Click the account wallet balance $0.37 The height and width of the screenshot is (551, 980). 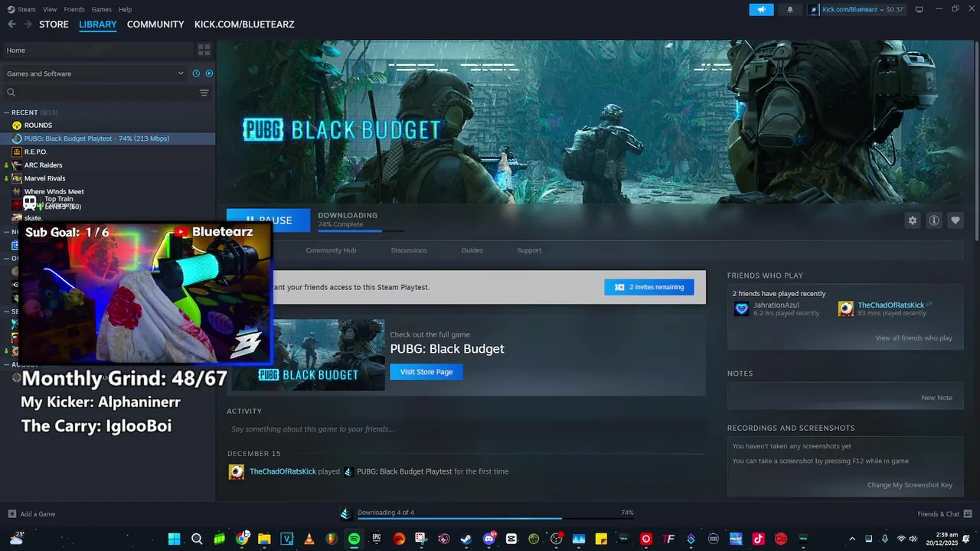pos(894,9)
